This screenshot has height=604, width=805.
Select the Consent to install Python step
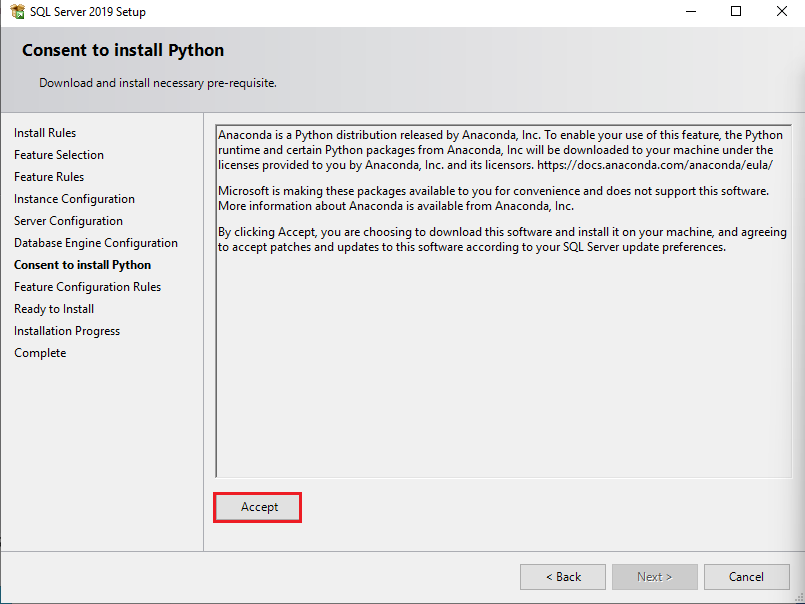[82, 264]
